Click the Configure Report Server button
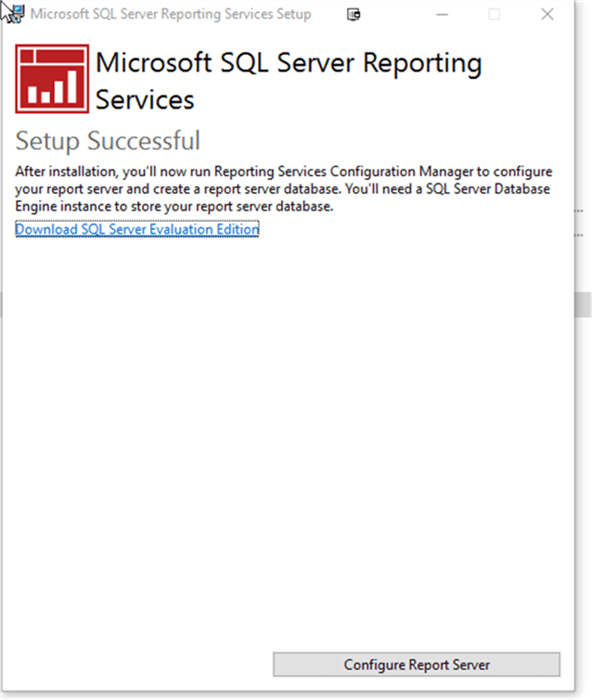 pyautogui.click(x=417, y=664)
